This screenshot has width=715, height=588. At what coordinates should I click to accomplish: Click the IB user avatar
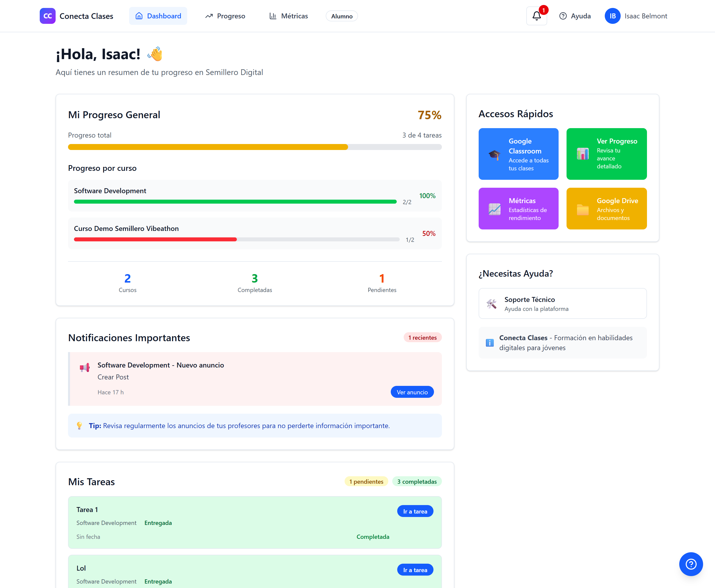click(612, 16)
